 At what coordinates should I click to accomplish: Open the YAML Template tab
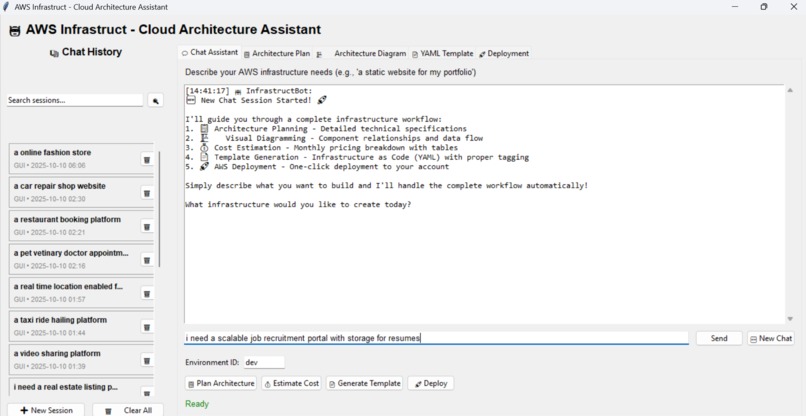pyautogui.click(x=443, y=53)
